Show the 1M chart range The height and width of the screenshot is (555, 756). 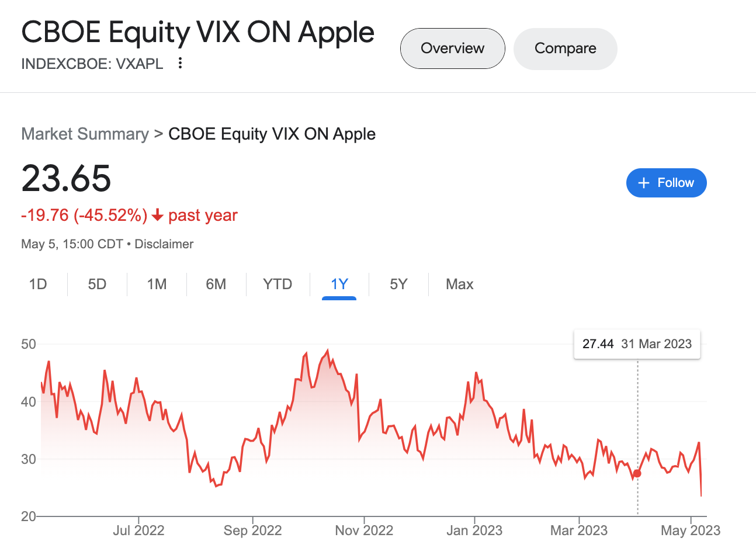click(157, 285)
